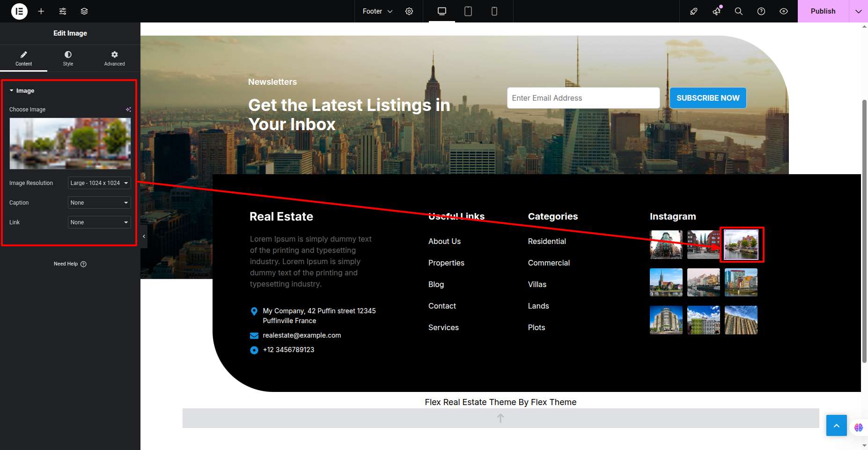The image size is (868, 450).
Task: Toggle preview changes eye icon
Action: [x=784, y=11]
